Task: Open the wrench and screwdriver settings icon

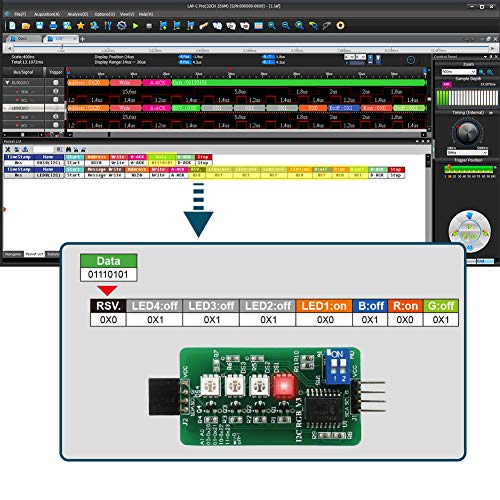Action: click(108, 25)
